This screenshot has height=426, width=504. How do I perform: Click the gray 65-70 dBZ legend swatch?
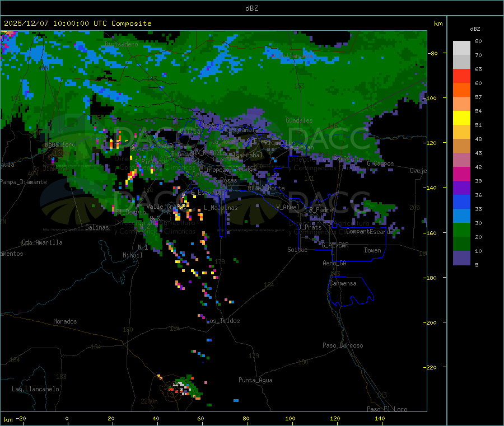[x=461, y=62]
